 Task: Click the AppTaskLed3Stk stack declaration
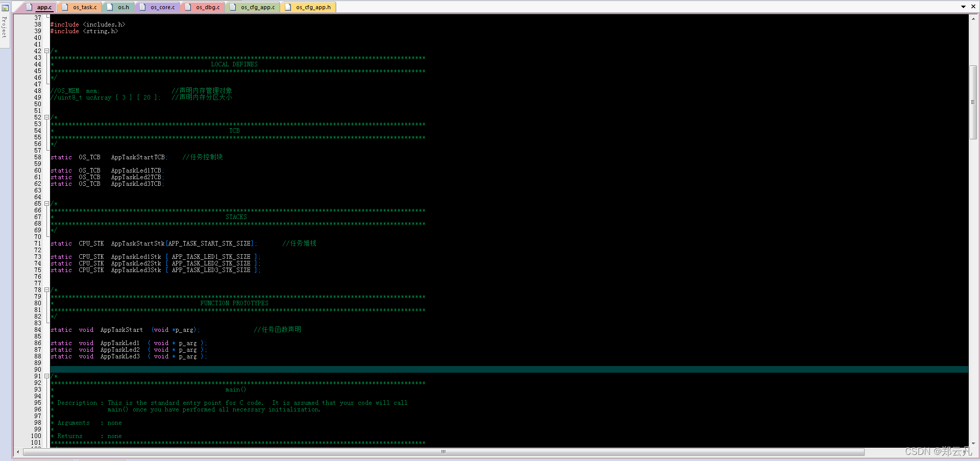point(156,270)
